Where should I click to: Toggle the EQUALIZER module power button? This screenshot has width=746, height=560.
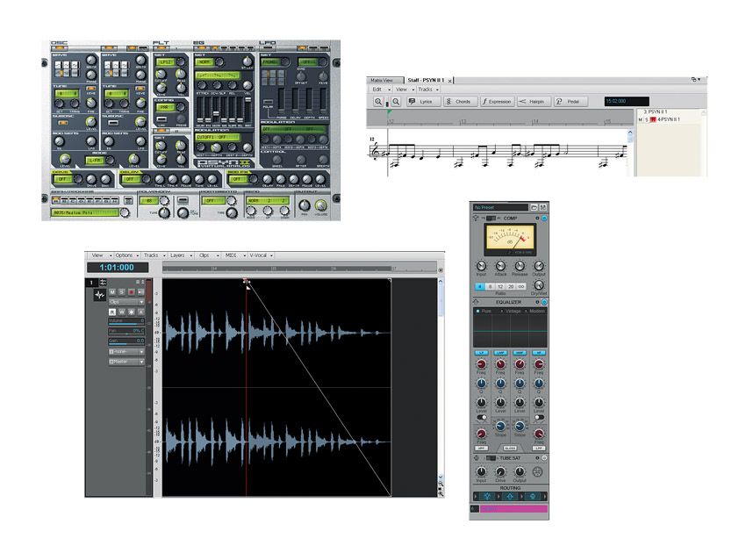(x=544, y=302)
